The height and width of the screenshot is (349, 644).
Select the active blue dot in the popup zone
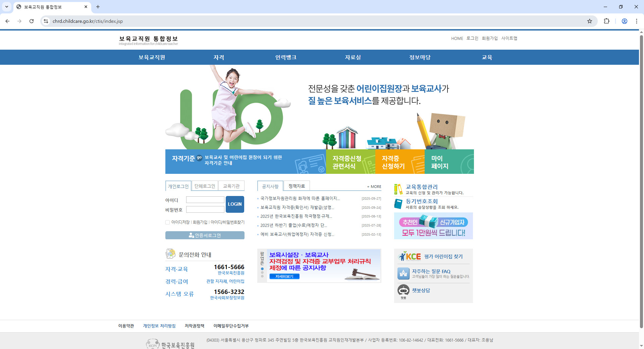click(262, 269)
